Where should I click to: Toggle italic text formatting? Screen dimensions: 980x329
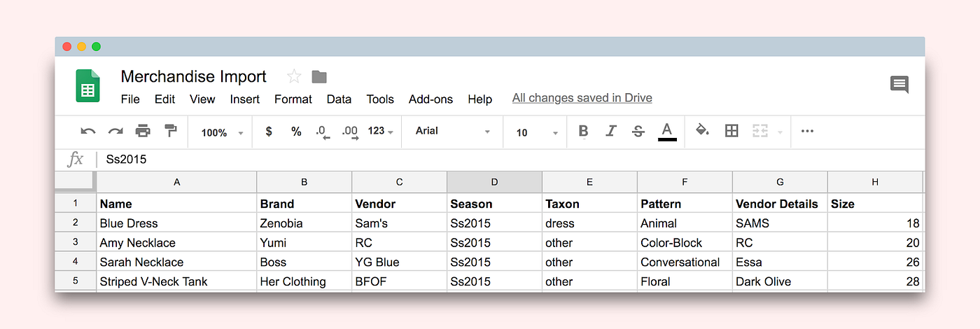[611, 131]
